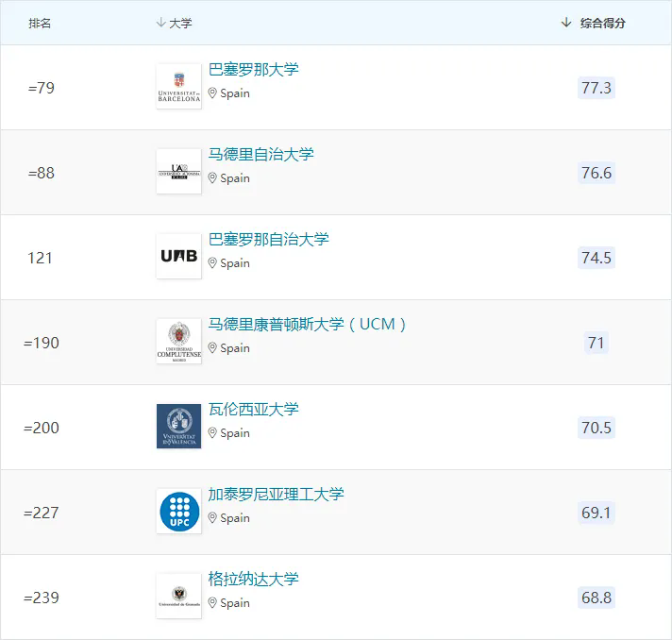Click the Complutense University logo
672x640 pixels.
178,341
